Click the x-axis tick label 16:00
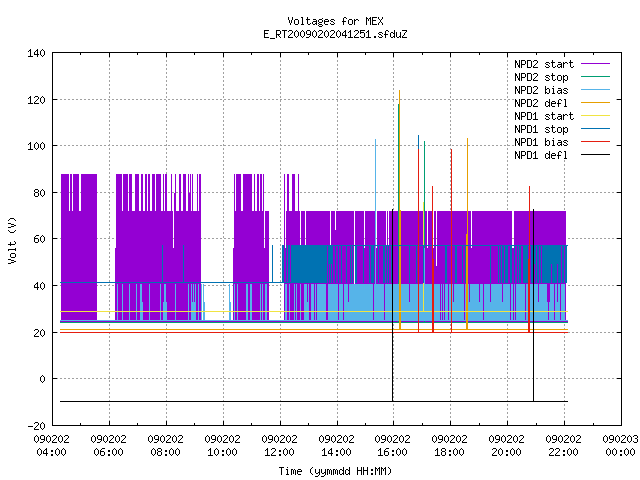 click(393, 452)
